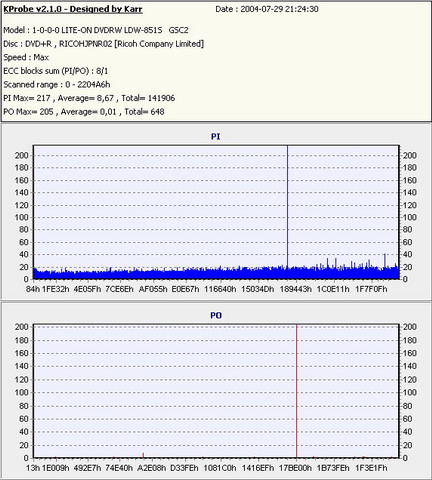Click the PI Max= 217 statistics line

point(89,98)
